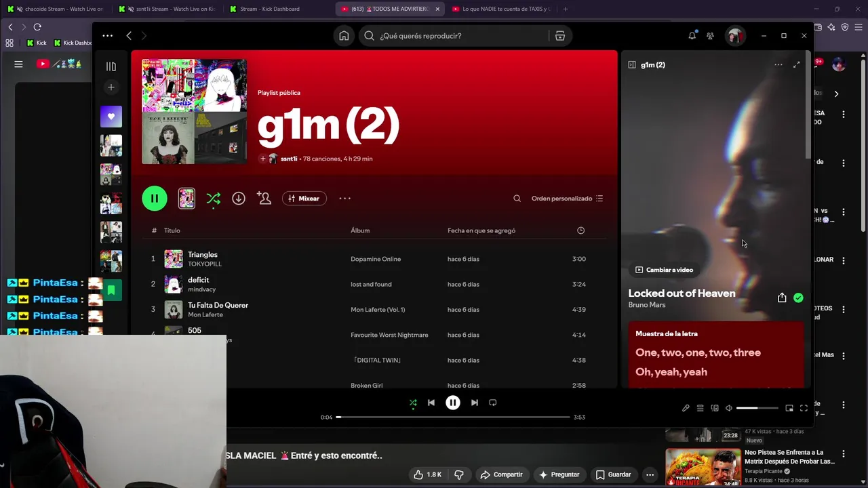The height and width of the screenshot is (488, 868).
Task: Click Compartir on YouTube video
Action: pos(501,474)
